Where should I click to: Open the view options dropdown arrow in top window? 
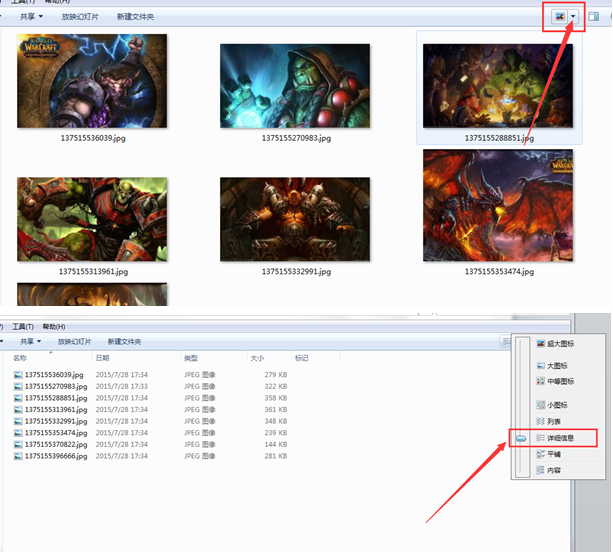[573, 16]
